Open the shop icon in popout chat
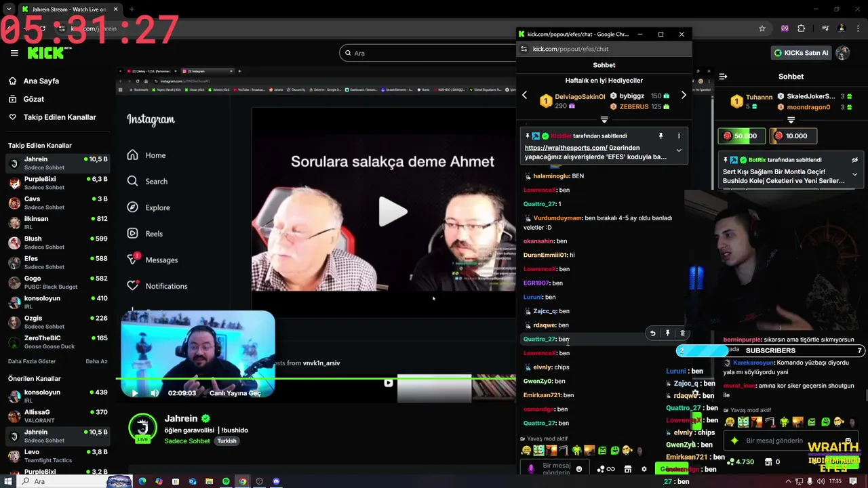Image resolution: width=868 pixels, height=488 pixels. coord(627,469)
